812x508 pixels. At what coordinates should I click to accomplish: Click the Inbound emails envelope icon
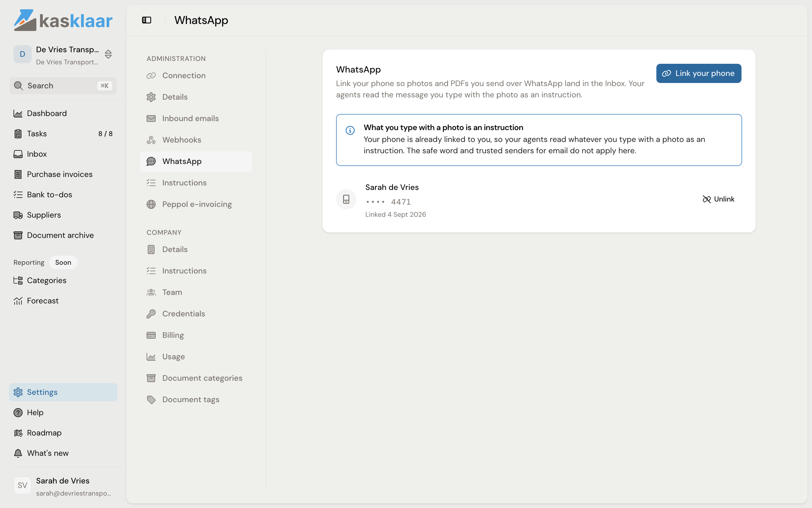click(151, 119)
